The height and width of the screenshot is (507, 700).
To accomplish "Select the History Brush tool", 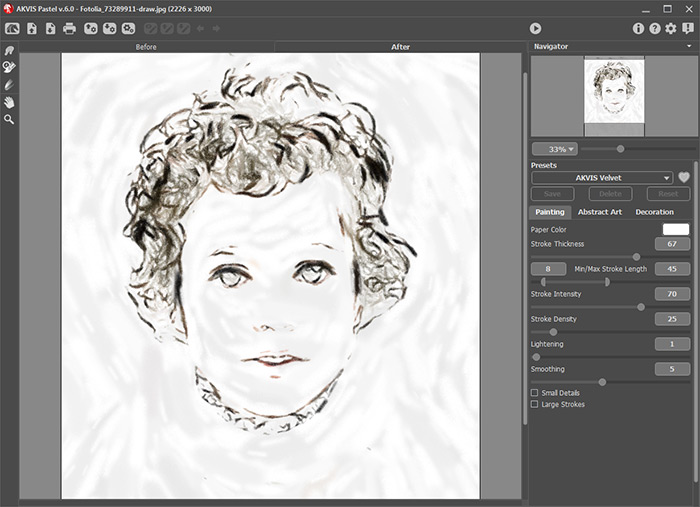I will [x=9, y=67].
